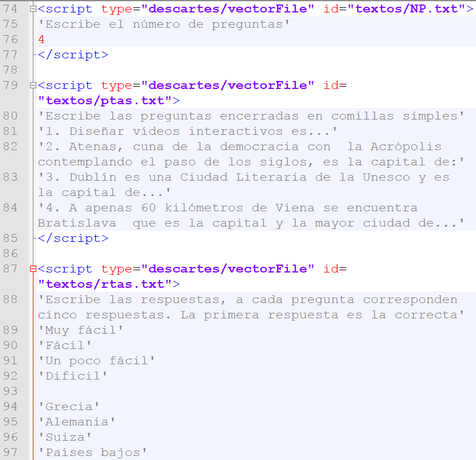Click the closing script tag on line 77
476x460 pixels.
coord(73,55)
